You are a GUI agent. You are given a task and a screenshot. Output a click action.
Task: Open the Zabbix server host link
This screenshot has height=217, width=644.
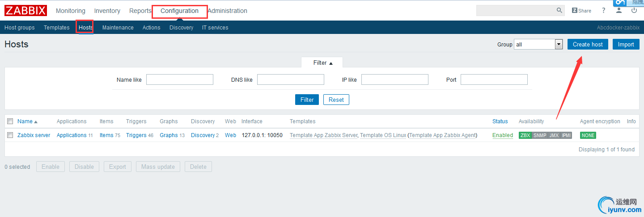(x=34, y=135)
